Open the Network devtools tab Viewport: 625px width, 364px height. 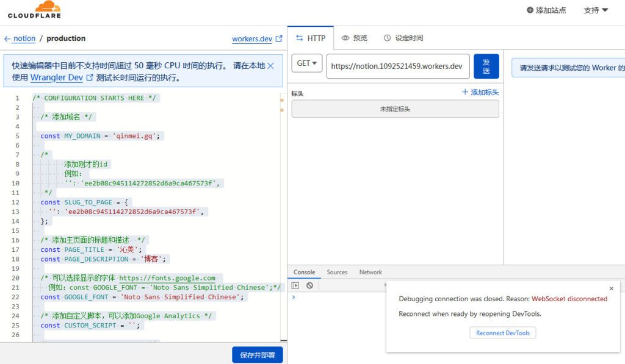click(370, 272)
